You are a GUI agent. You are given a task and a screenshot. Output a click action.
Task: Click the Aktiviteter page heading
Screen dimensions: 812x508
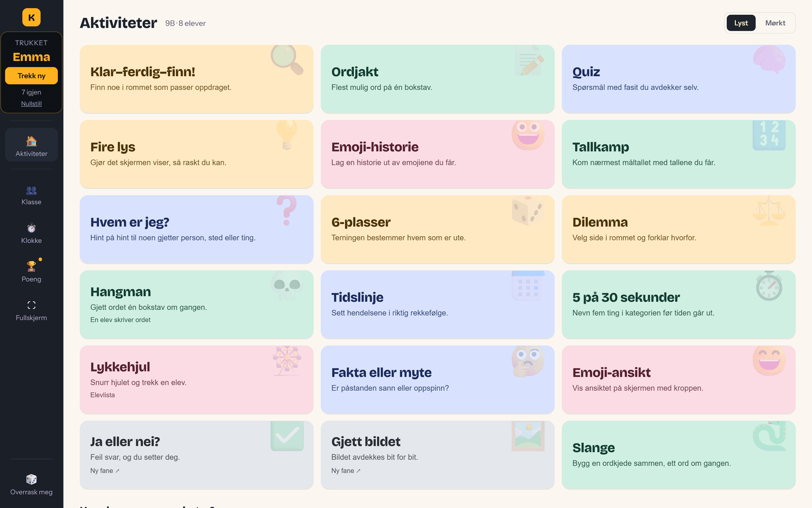pyautogui.click(x=118, y=23)
